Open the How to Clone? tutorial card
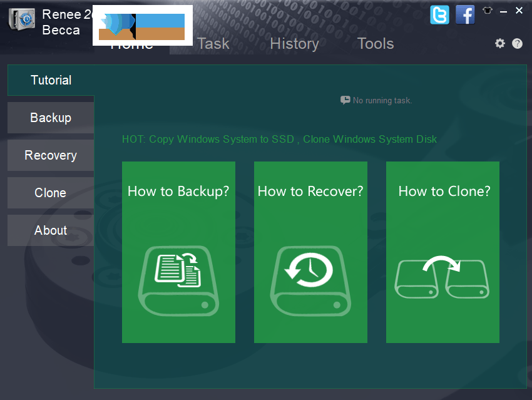 coord(442,252)
